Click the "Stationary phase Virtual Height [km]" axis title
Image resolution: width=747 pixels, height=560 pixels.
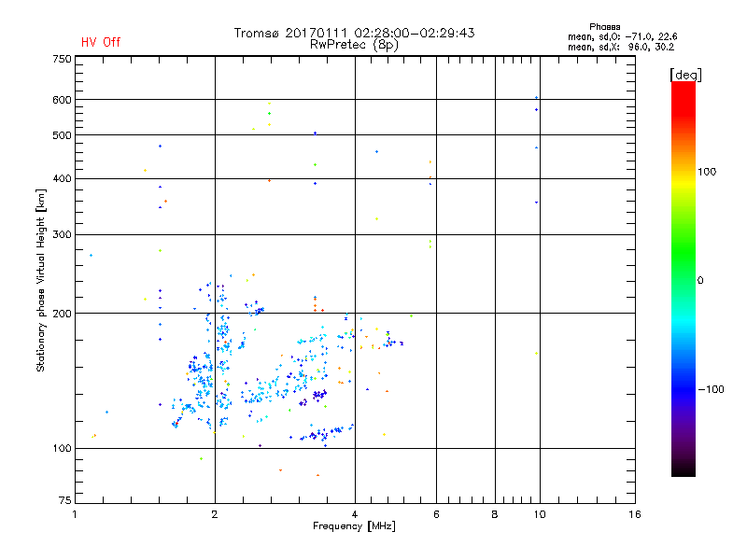(40, 281)
